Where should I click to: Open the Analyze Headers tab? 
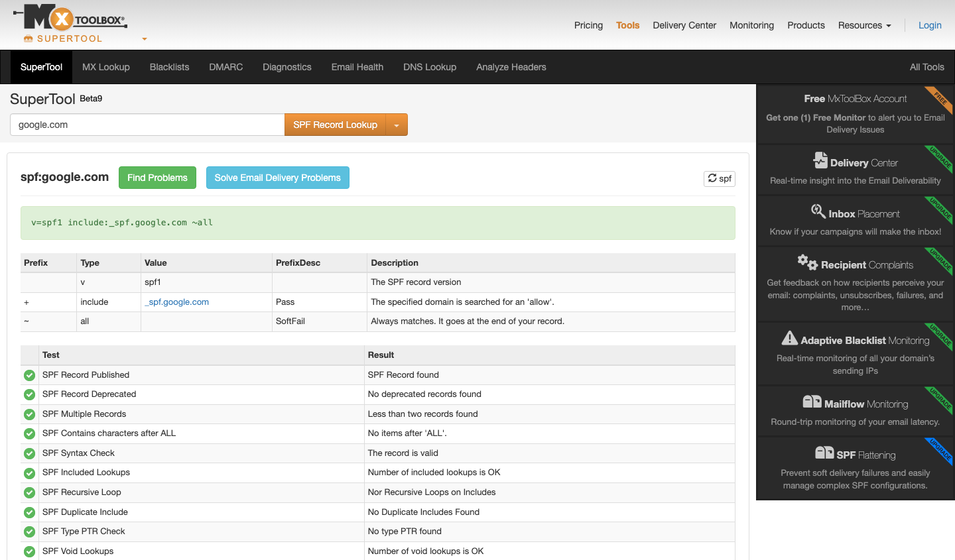click(x=511, y=67)
